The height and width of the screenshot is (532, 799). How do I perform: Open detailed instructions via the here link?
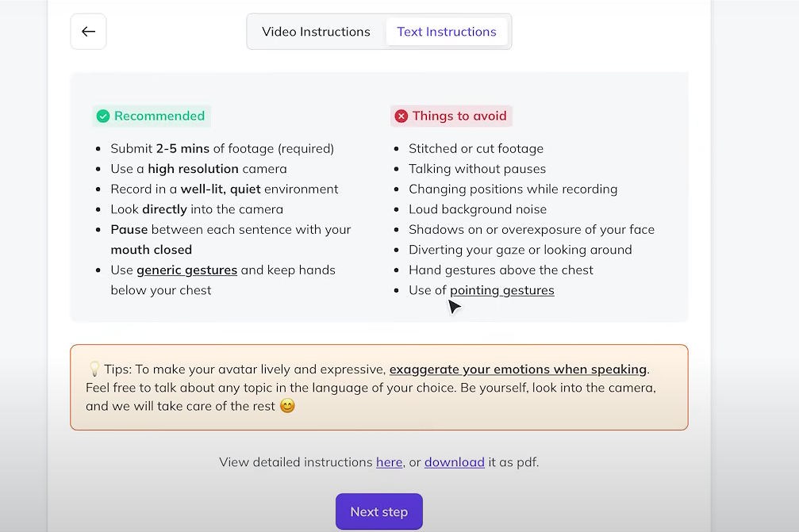tap(390, 462)
